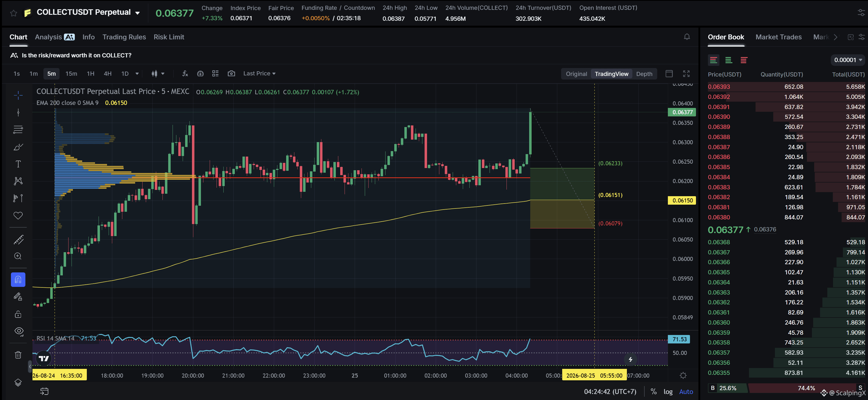The image size is (868, 400).
Task: Show both bids and asks order book view
Action: [713, 60]
